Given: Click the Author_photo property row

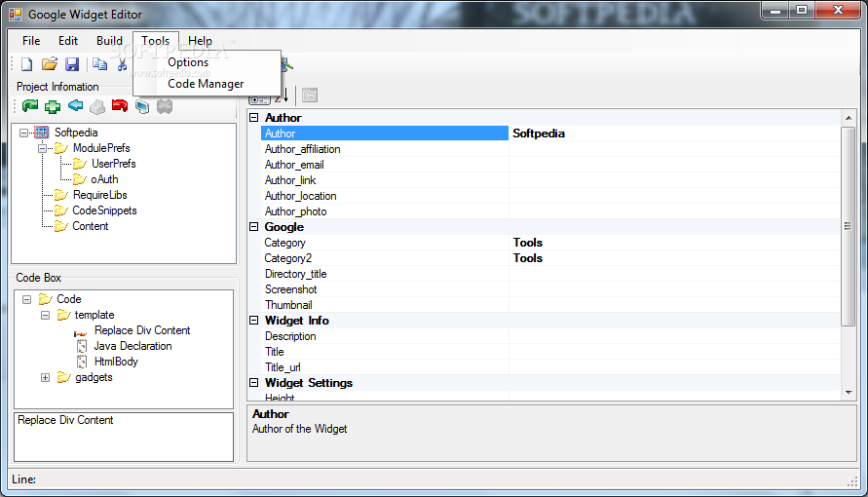Looking at the screenshot, I should 550,210.
